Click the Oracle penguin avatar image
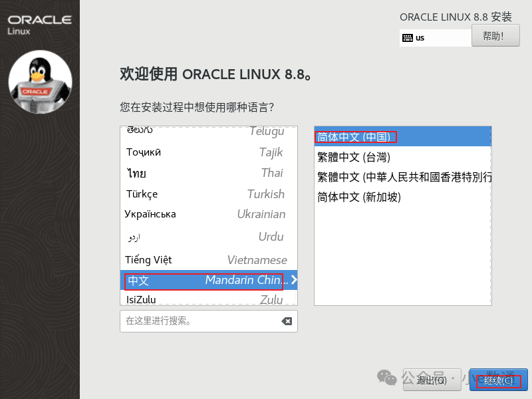The image size is (532, 399). 40,82
